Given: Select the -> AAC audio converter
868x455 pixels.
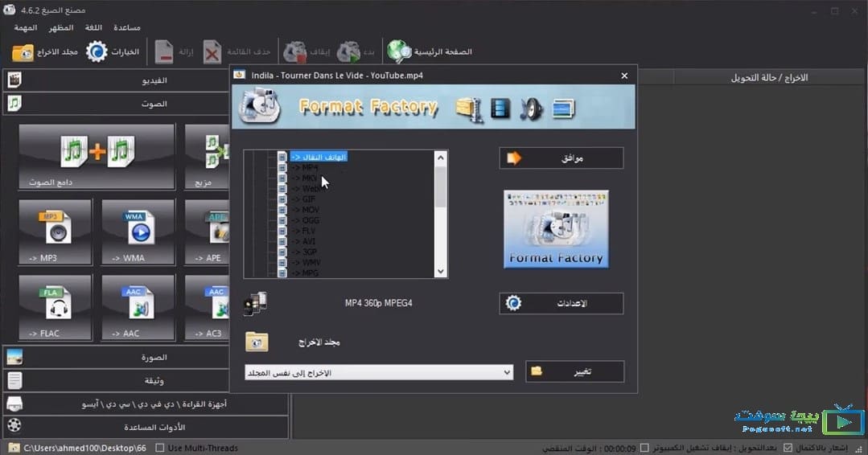Looking at the screenshot, I should 138,307.
